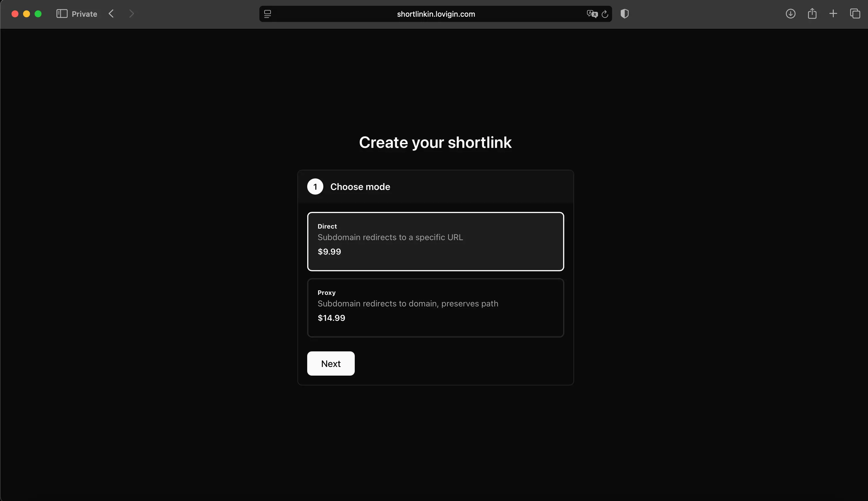Toggle the Safari sidebar
Screen dimensions: 868x501
point(62,14)
